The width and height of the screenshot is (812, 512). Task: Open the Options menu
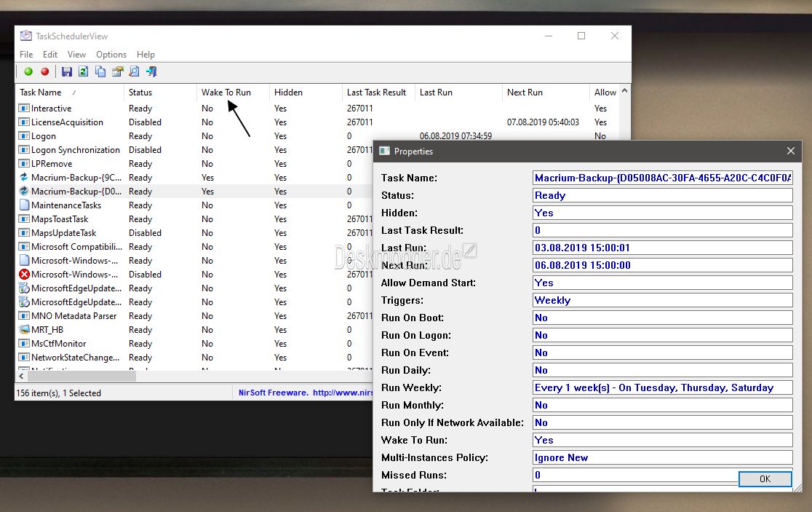tap(111, 55)
